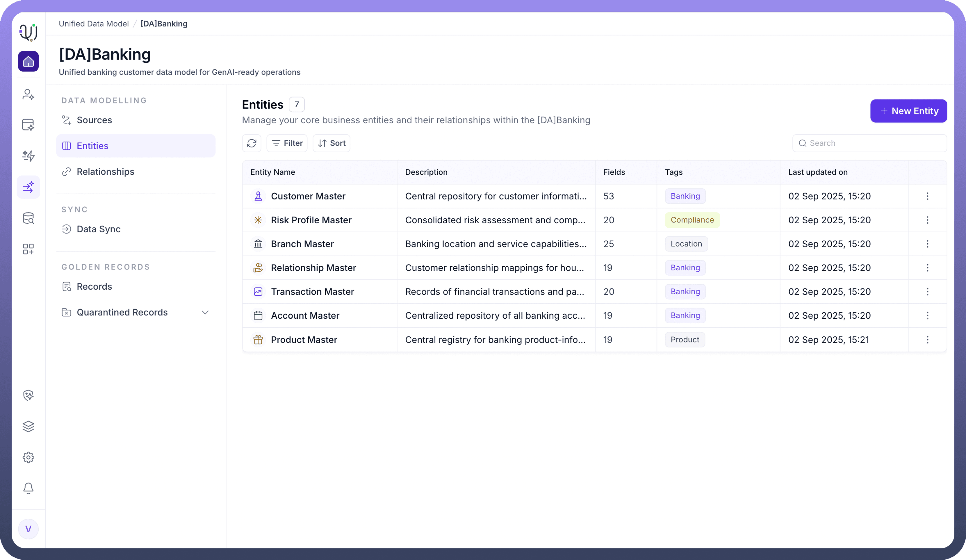Open Data Sync in side menu
Image resolution: width=966 pixels, height=560 pixels.
99,229
